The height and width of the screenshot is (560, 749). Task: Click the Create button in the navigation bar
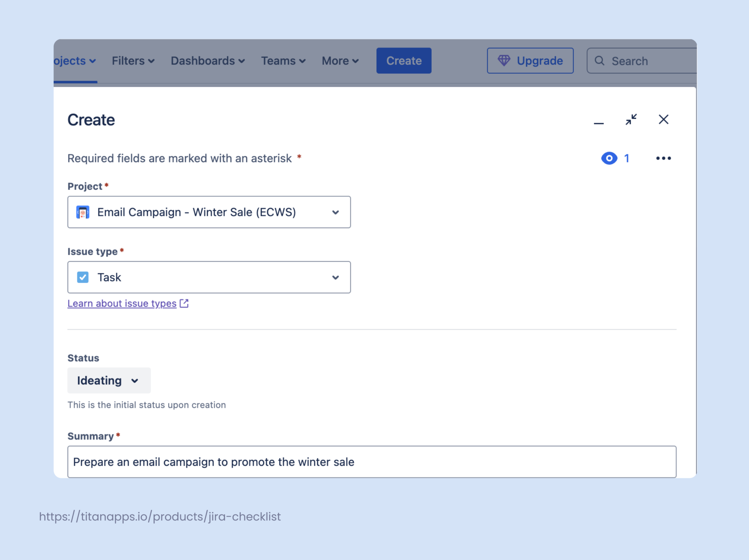(403, 61)
